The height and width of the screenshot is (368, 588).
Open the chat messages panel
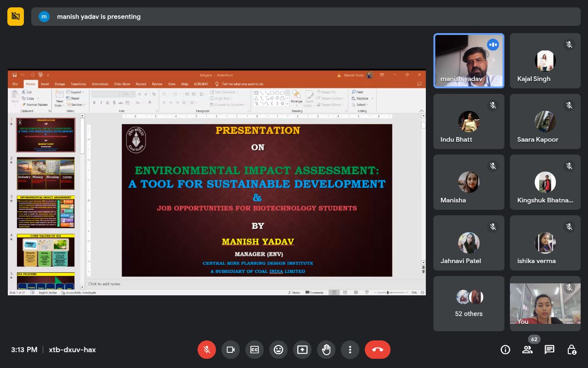[x=549, y=350]
